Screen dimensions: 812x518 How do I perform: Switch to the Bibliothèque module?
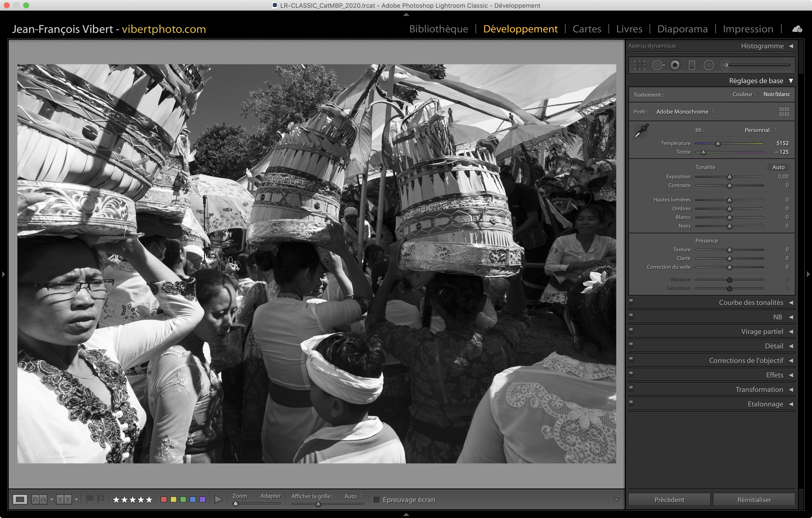(438, 29)
